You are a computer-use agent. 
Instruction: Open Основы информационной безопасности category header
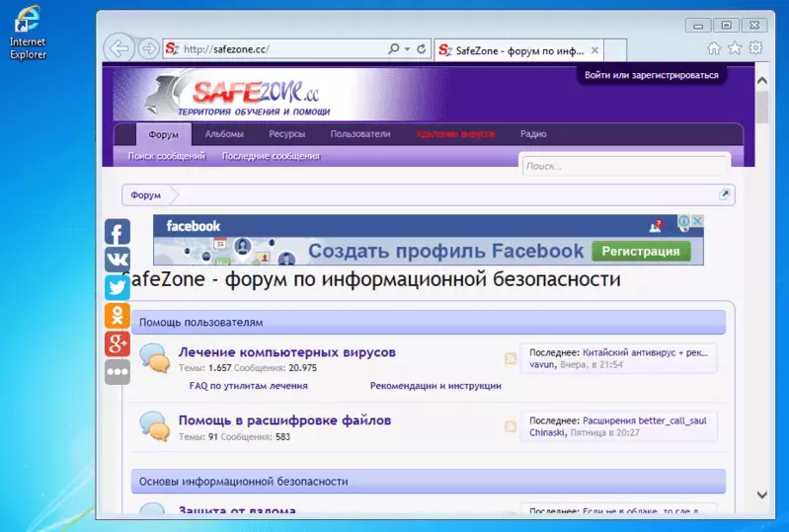click(429, 482)
